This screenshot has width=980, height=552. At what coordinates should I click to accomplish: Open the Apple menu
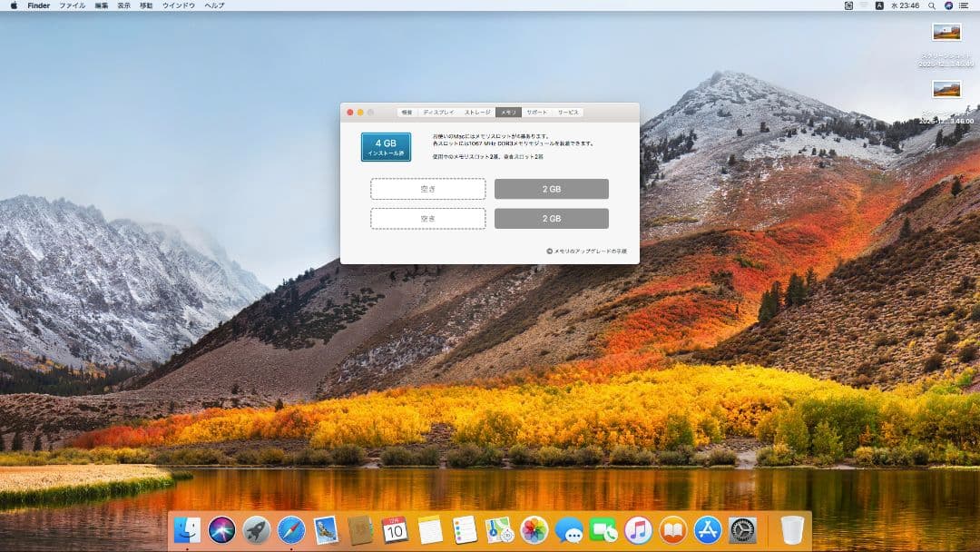point(14,5)
